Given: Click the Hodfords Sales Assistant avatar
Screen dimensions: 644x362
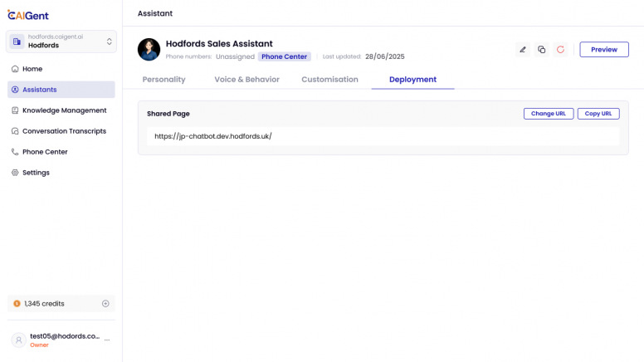Looking at the screenshot, I should pyautogui.click(x=149, y=49).
